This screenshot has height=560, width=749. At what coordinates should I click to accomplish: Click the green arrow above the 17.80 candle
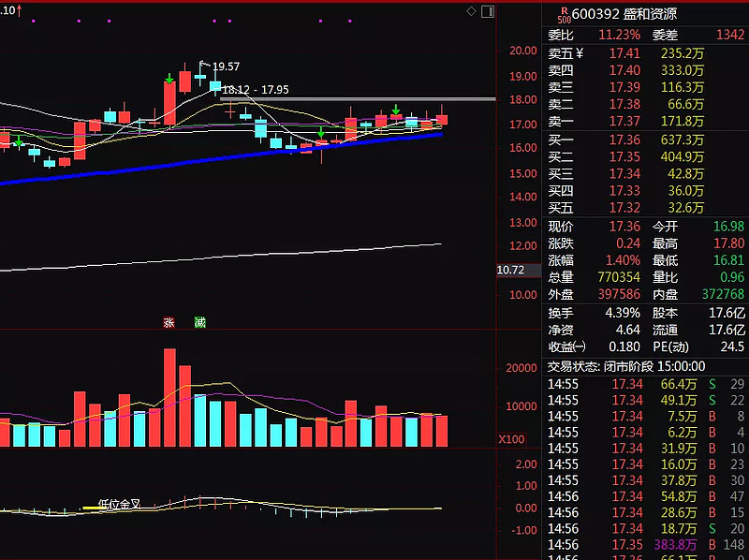coord(395,109)
